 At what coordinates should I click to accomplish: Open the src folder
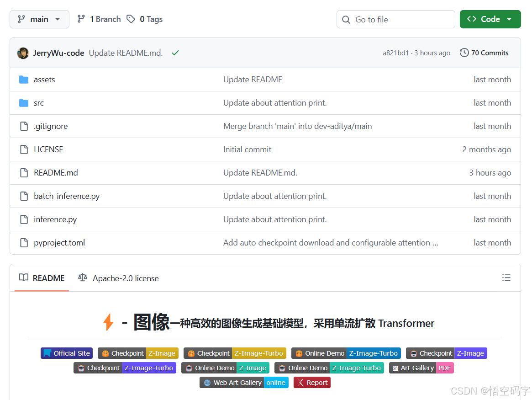point(39,103)
